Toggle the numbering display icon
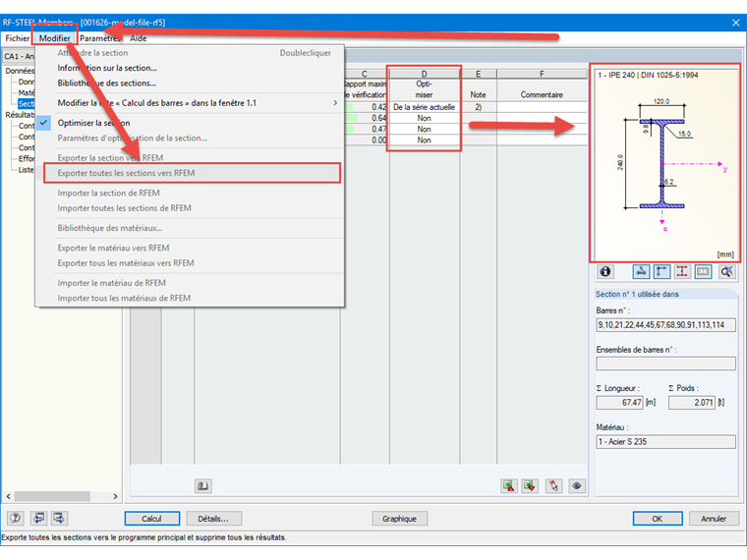This screenshot has height=560, width=747. (x=703, y=271)
